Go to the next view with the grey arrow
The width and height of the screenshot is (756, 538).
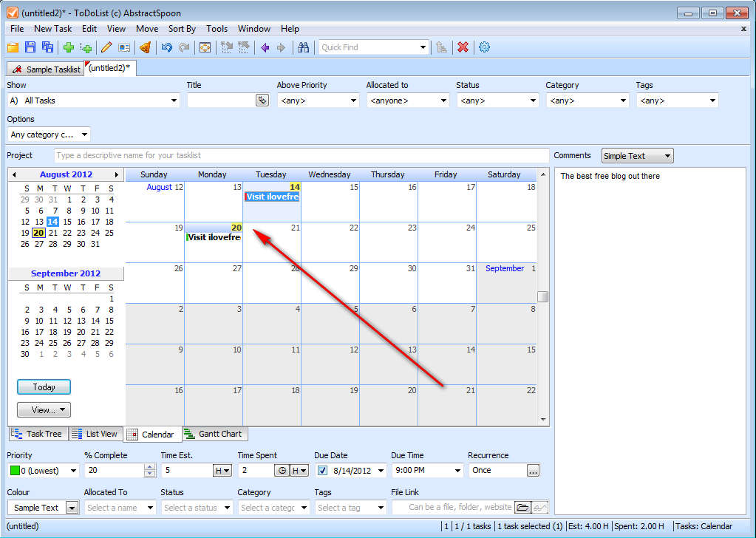[281, 47]
